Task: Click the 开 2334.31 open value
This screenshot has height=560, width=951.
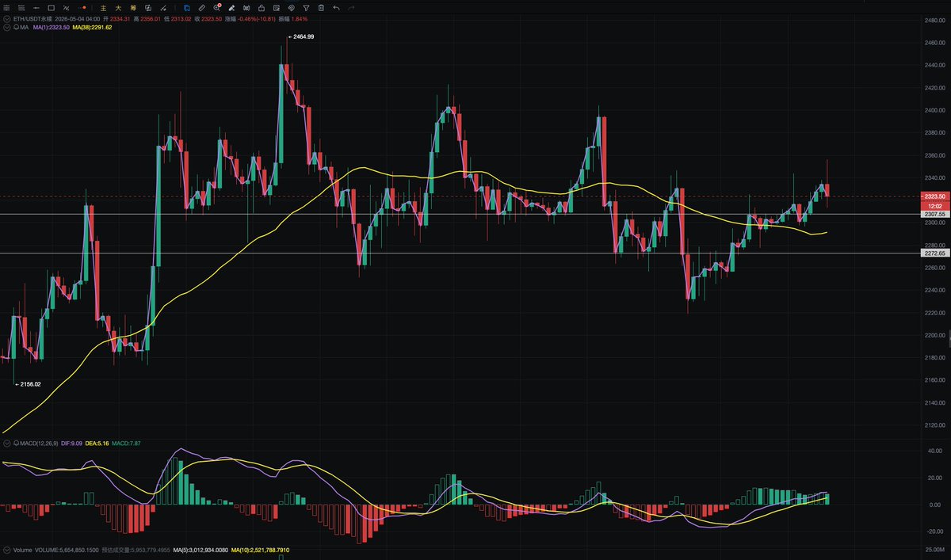Action: 117,18
